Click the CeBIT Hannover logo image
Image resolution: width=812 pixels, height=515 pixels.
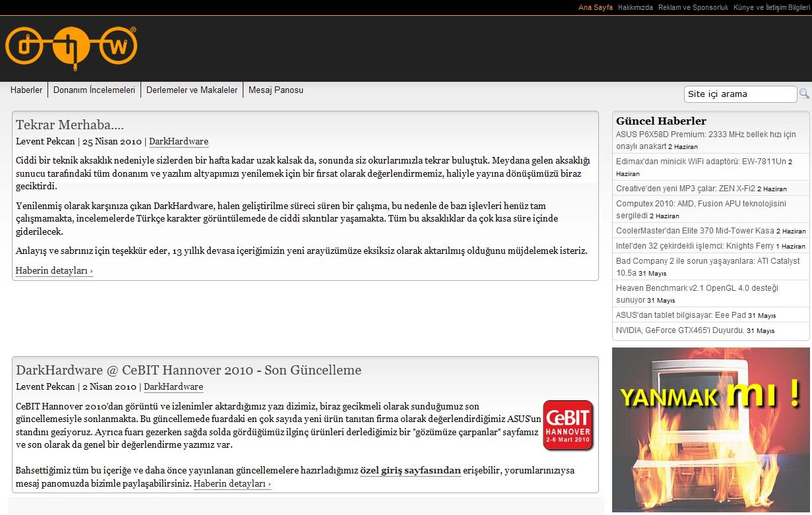[x=568, y=425]
